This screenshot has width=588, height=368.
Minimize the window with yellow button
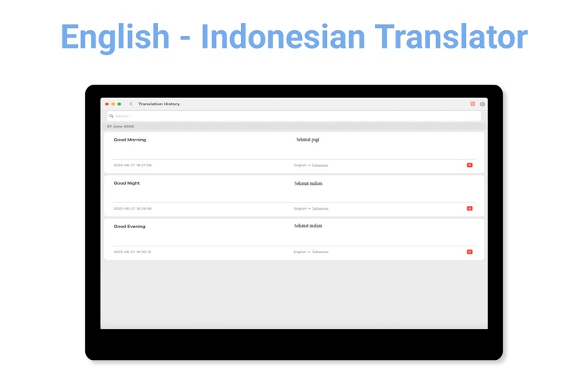(x=113, y=104)
